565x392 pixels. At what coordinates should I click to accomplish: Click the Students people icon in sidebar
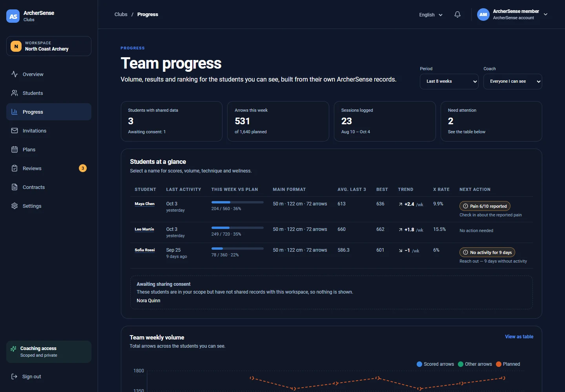pyautogui.click(x=15, y=93)
